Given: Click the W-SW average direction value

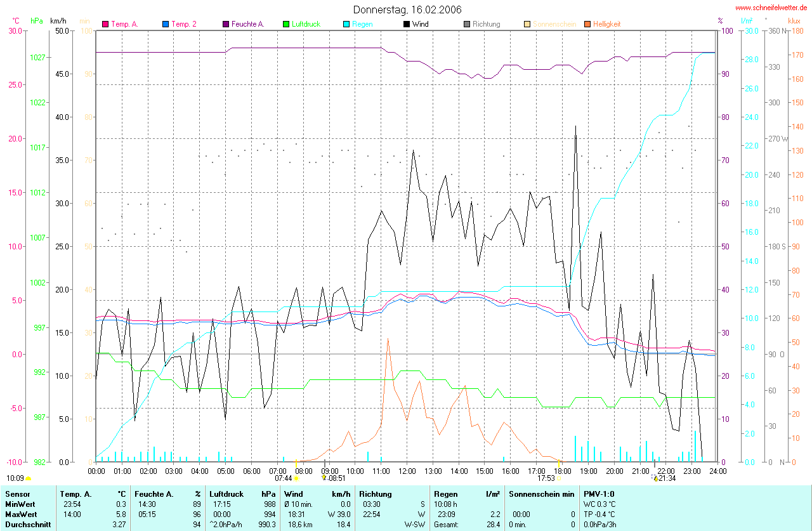Looking at the screenshot, I should pos(414,525).
